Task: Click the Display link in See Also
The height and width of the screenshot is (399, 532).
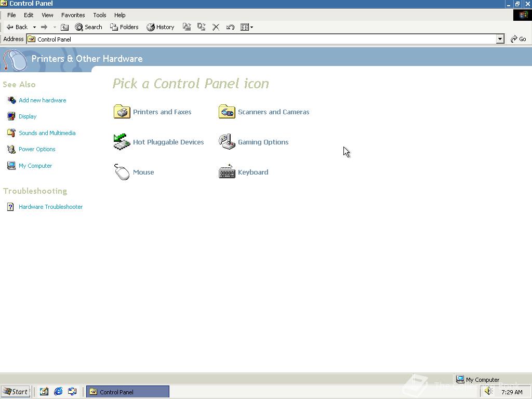Action: pyautogui.click(x=28, y=116)
